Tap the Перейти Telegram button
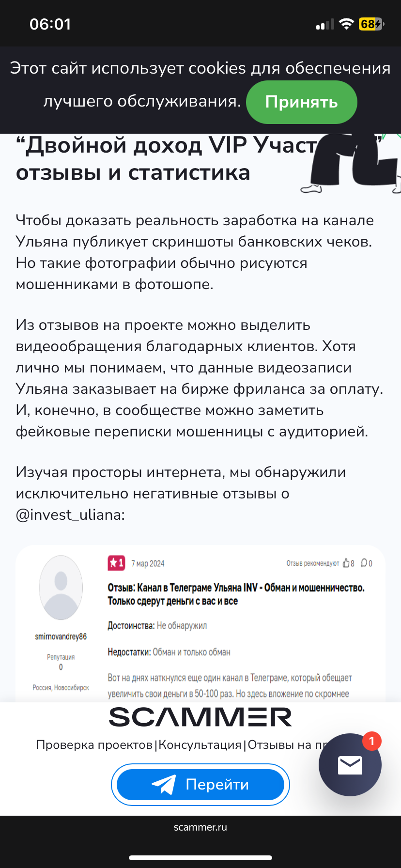The width and height of the screenshot is (401, 868). (200, 785)
